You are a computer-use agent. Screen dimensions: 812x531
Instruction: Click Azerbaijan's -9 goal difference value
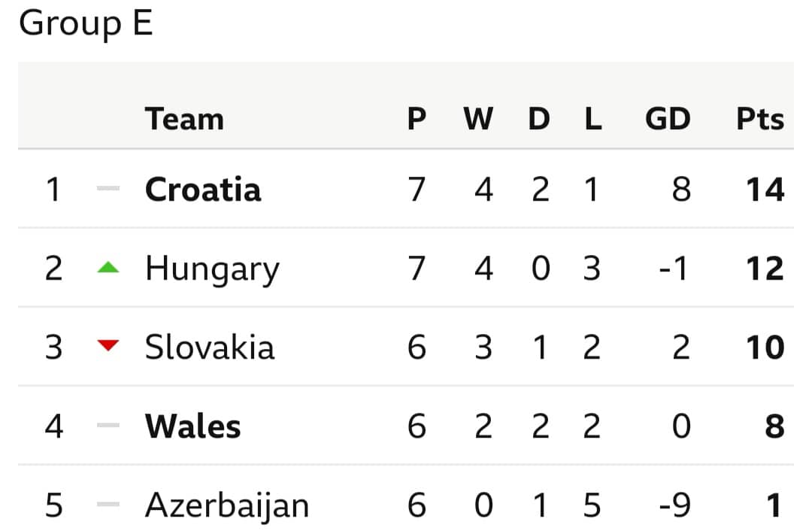pyautogui.click(x=674, y=505)
